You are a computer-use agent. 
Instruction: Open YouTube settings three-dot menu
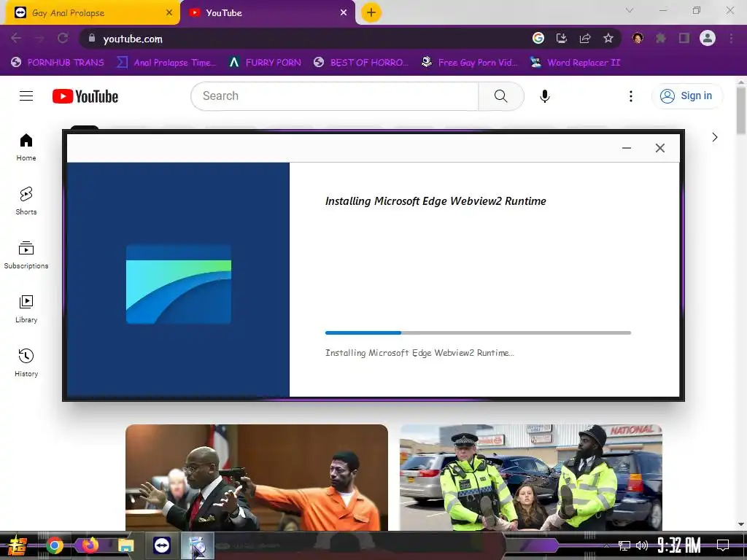tap(631, 96)
